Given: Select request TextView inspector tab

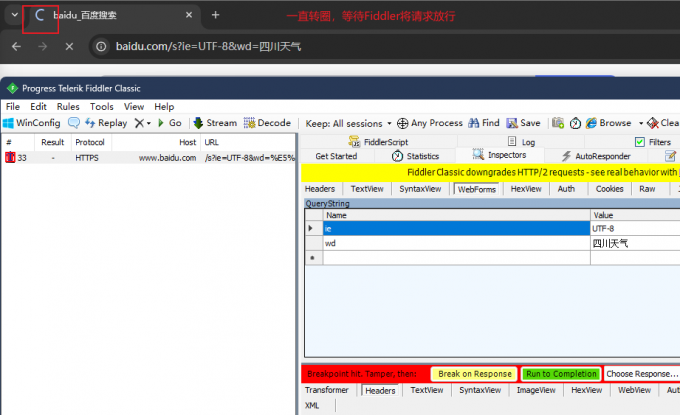Looking at the screenshot, I should coord(367,189).
